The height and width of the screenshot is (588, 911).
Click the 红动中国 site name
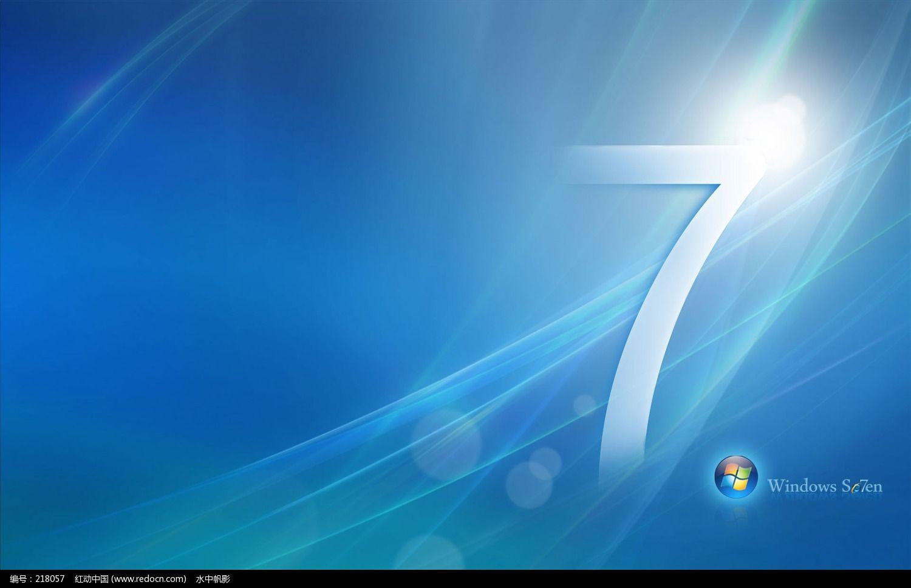coord(92,579)
